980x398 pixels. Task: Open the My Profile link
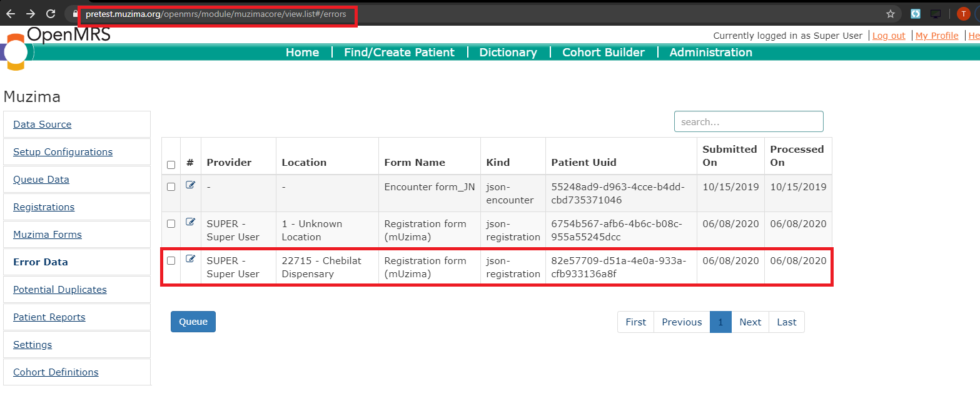pyautogui.click(x=937, y=36)
